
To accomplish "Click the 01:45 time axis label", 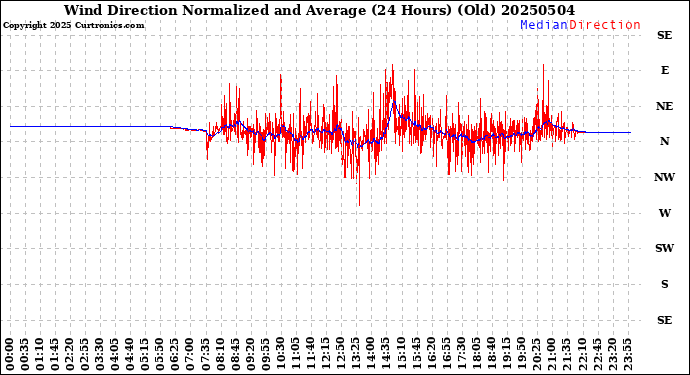I will click(x=55, y=354).
